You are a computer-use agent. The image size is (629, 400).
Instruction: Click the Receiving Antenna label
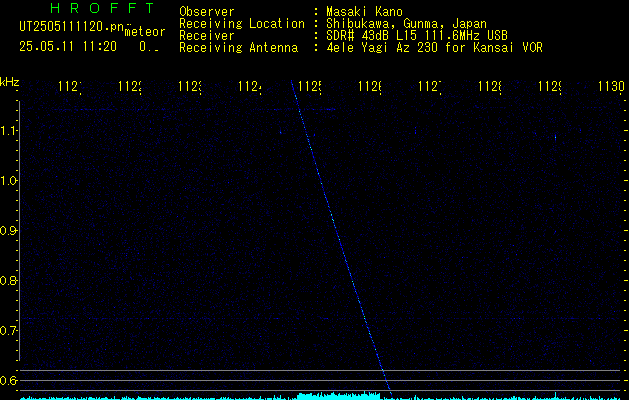(238, 48)
